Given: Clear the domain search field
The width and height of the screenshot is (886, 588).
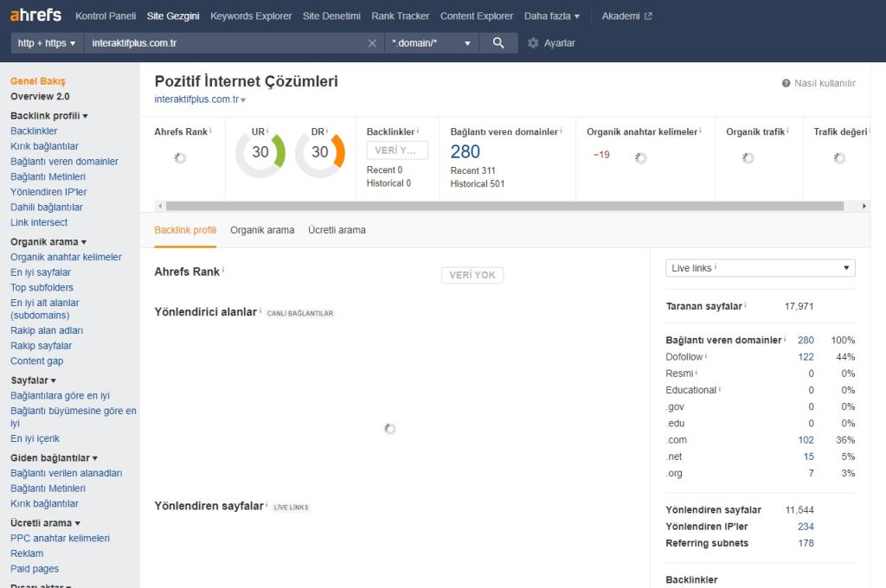Looking at the screenshot, I should (x=372, y=43).
